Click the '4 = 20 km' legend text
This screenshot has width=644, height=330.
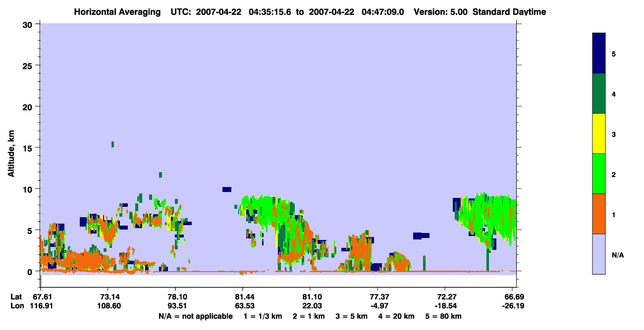396,316
